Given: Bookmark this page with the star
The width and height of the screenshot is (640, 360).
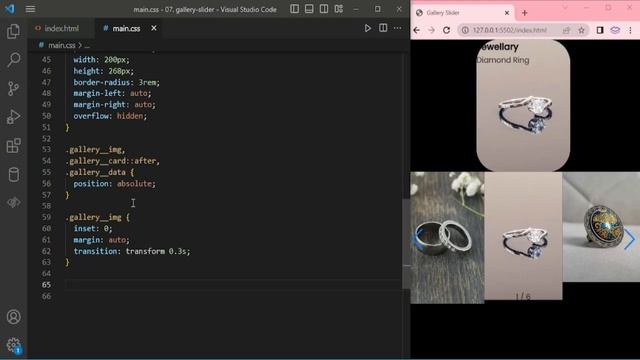Looking at the screenshot, I should coord(581,30).
